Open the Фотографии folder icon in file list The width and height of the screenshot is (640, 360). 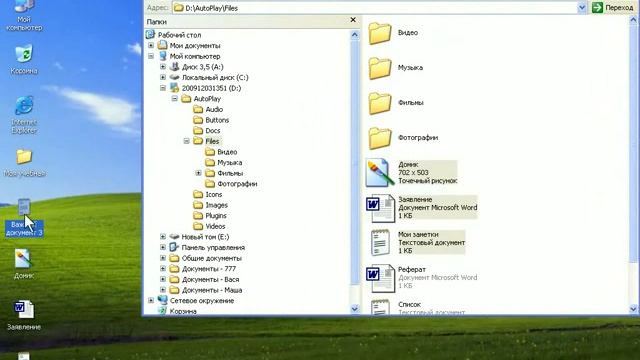tap(380, 138)
